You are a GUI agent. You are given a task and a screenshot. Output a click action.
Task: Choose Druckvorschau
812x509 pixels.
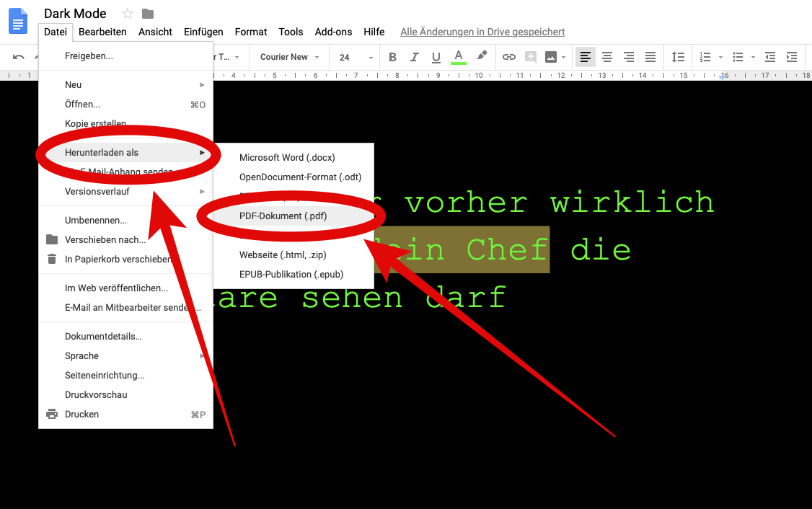[126, 395]
